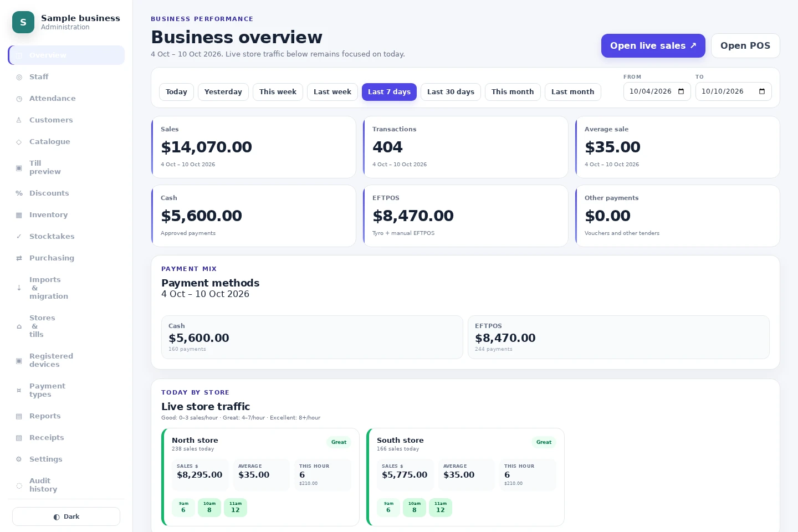
Task: Click the Registered devices icon
Action: click(x=19, y=361)
